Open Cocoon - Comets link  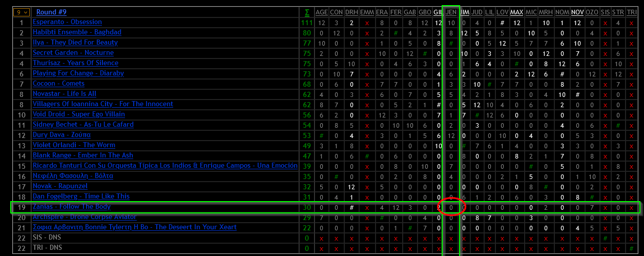[x=58, y=84]
